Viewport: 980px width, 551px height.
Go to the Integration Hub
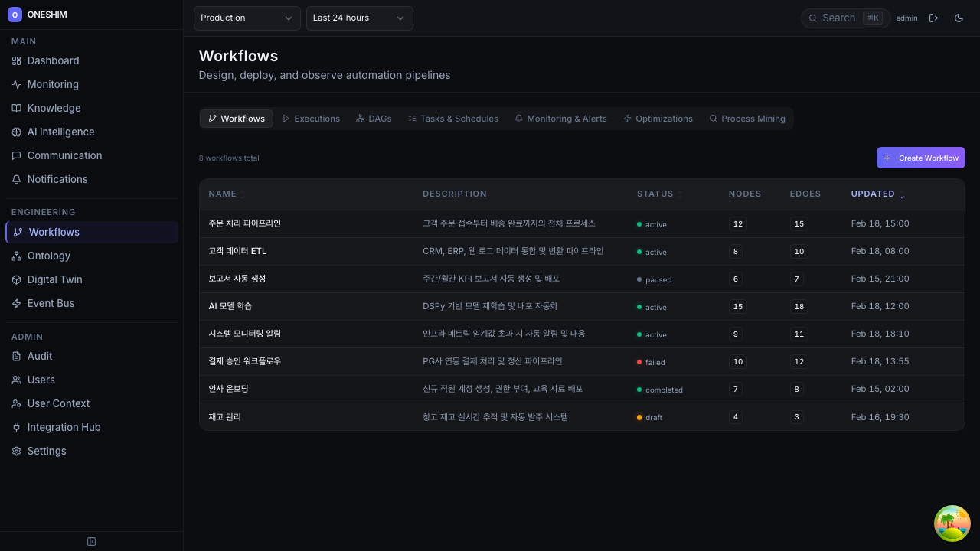coord(64,427)
